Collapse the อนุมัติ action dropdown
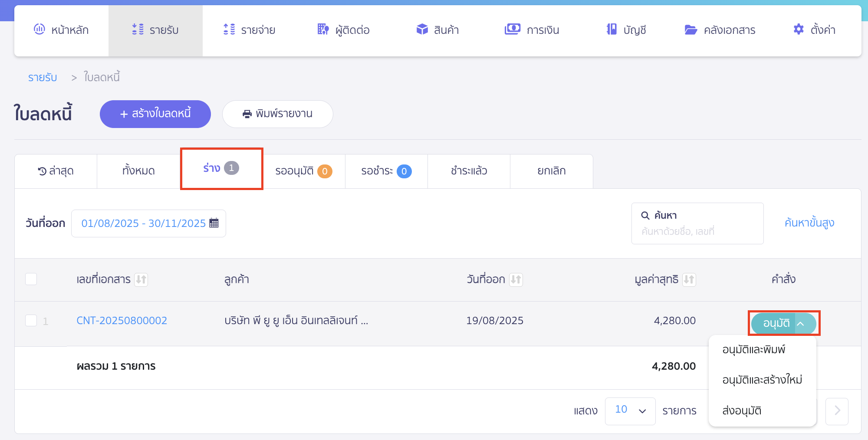 point(801,324)
